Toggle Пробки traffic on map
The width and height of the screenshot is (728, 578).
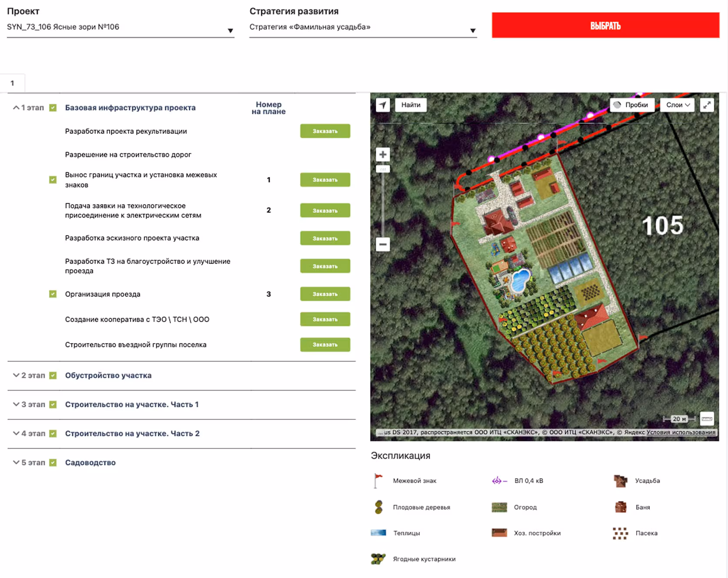tap(632, 105)
